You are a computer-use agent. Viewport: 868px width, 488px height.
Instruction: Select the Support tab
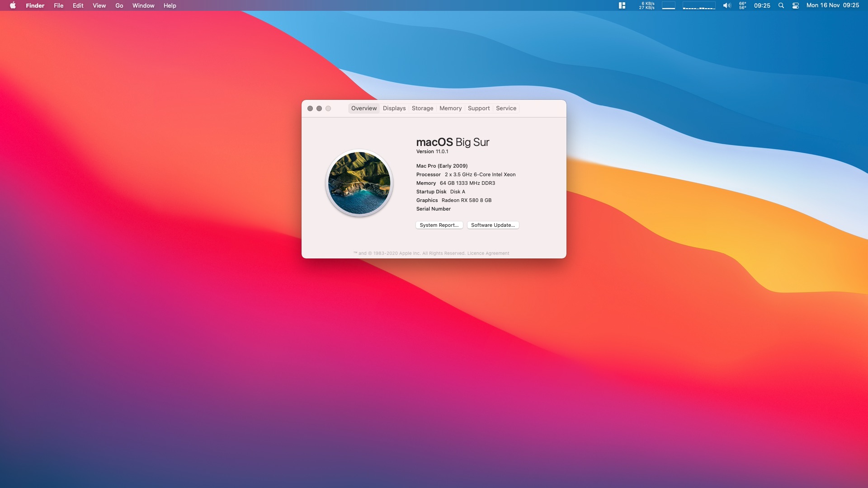478,108
